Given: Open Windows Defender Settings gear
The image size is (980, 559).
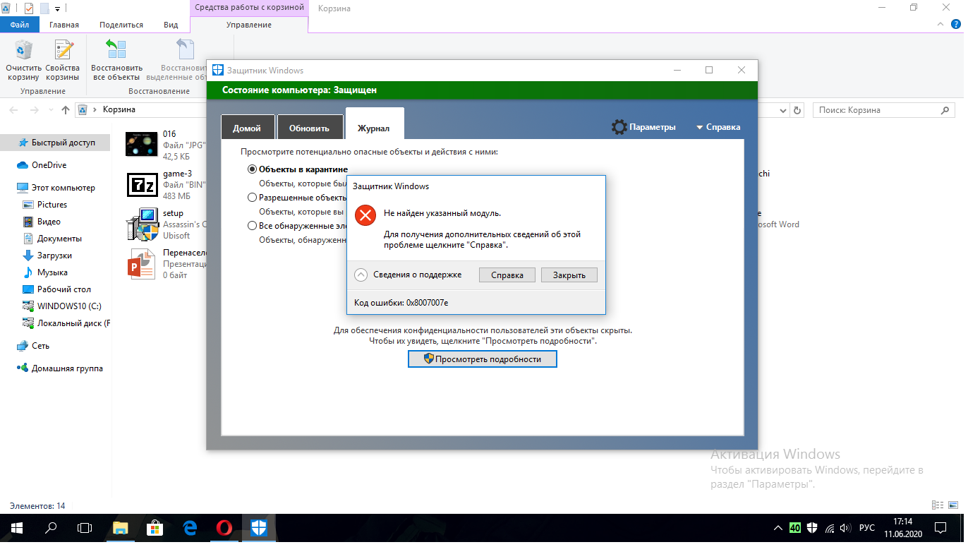Looking at the screenshot, I should pyautogui.click(x=619, y=127).
